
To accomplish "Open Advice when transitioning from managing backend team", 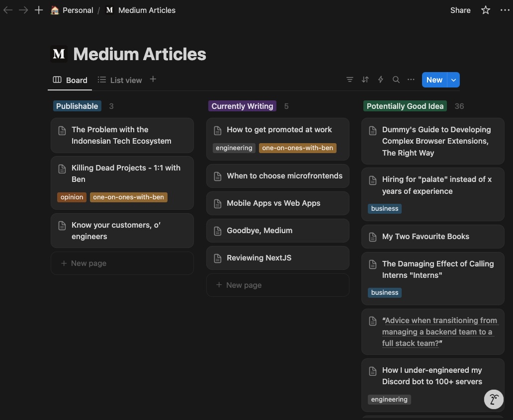I will pyautogui.click(x=433, y=332).
